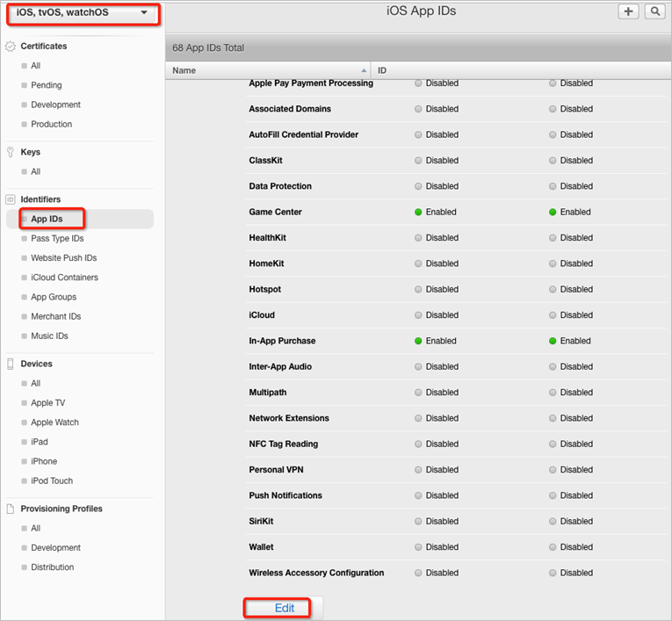The width and height of the screenshot is (672, 621).
Task: Click the Edit button
Action: pyautogui.click(x=285, y=608)
